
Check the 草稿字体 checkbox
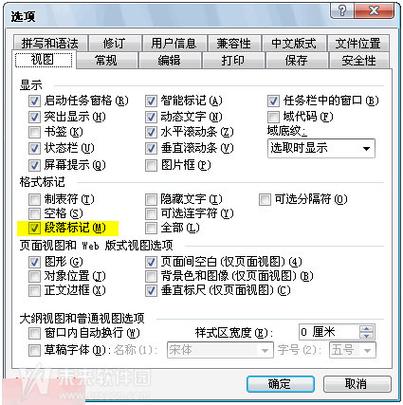pos(34,350)
